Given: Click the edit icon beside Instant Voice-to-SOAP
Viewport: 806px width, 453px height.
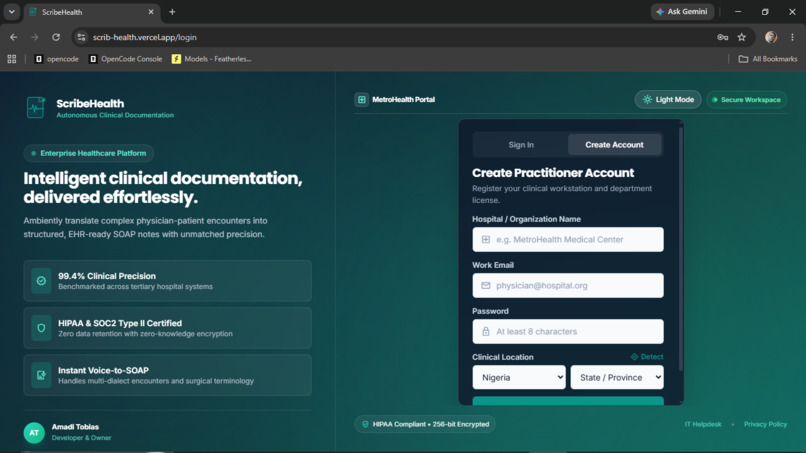Looking at the screenshot, I should pyautogui.click(x=41, y=375).
